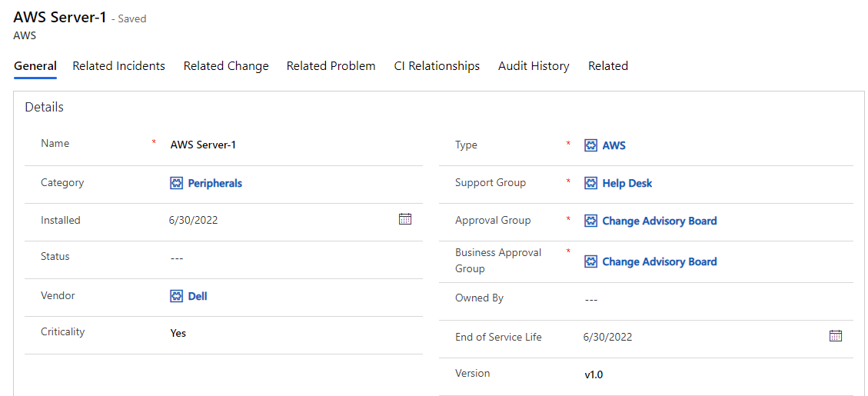868x396 pixels.
Task: Open the Related Change tab
Action: click(x=226, y=66)
